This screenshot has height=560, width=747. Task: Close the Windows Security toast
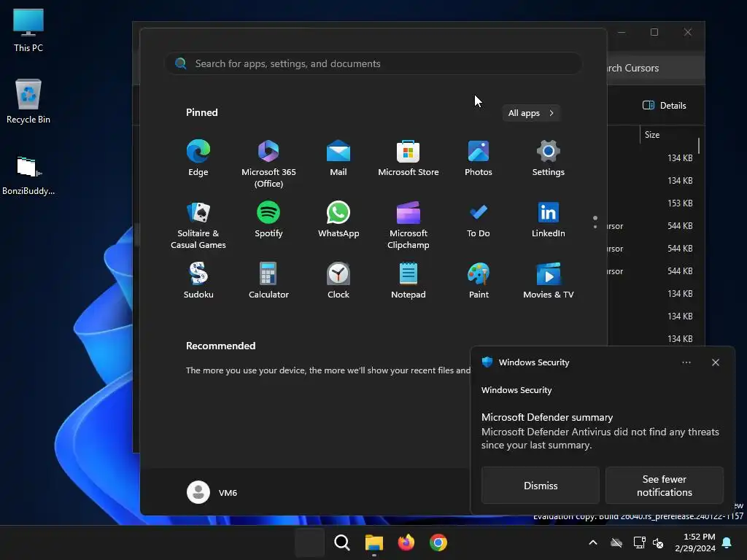click(715, 362)
